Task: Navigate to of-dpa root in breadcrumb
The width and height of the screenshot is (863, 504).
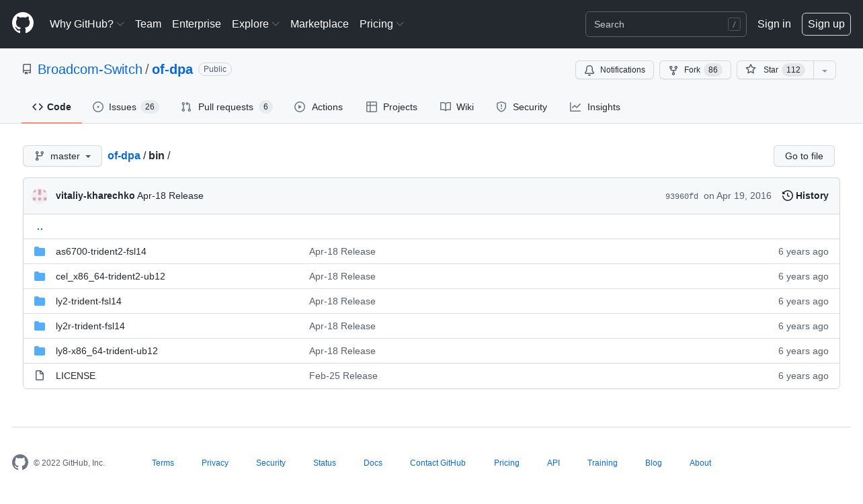Action: 124,155
